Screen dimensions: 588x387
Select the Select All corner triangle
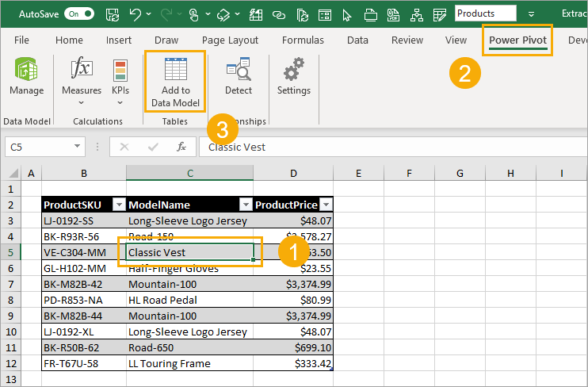coord(13,173)
